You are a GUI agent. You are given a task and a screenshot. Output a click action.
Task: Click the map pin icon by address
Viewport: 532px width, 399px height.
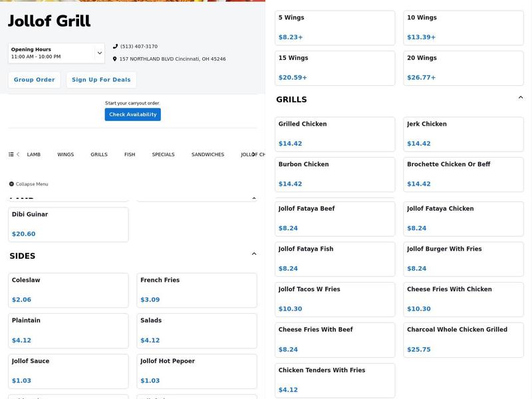pos(114,59)
